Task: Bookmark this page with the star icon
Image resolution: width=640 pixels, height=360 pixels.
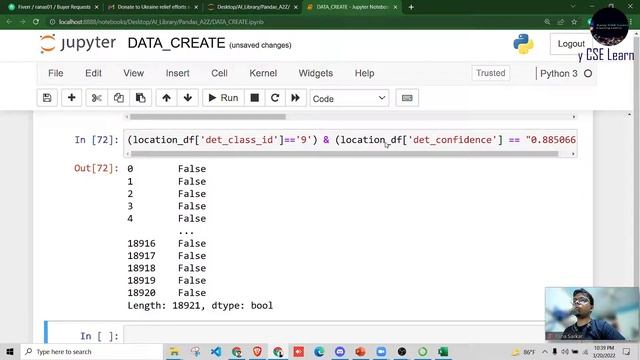Action: click(x=574, y=22)
